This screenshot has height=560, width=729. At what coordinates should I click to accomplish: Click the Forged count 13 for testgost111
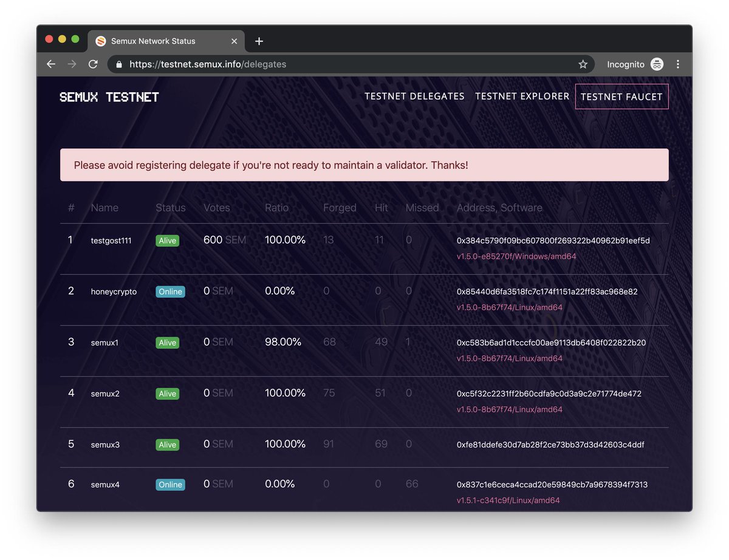coord(329,240)
